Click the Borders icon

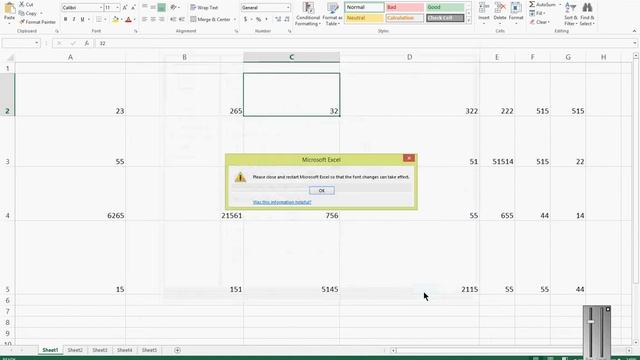[x=98, y=19]
